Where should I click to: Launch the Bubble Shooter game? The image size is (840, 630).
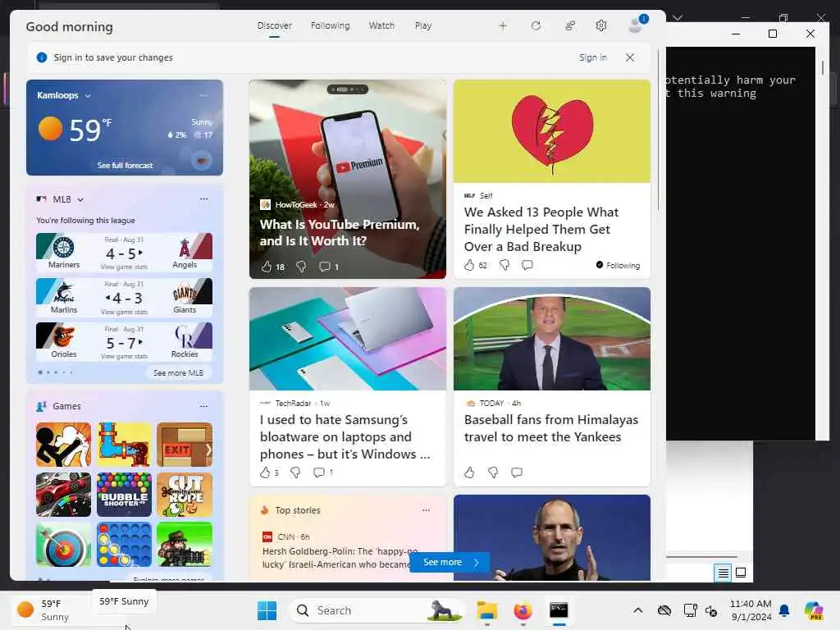(125, 495)
